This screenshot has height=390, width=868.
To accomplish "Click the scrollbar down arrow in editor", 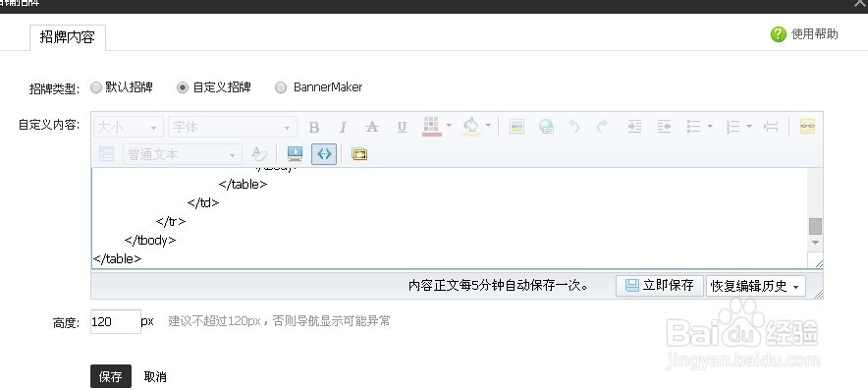I will (815, 243).
